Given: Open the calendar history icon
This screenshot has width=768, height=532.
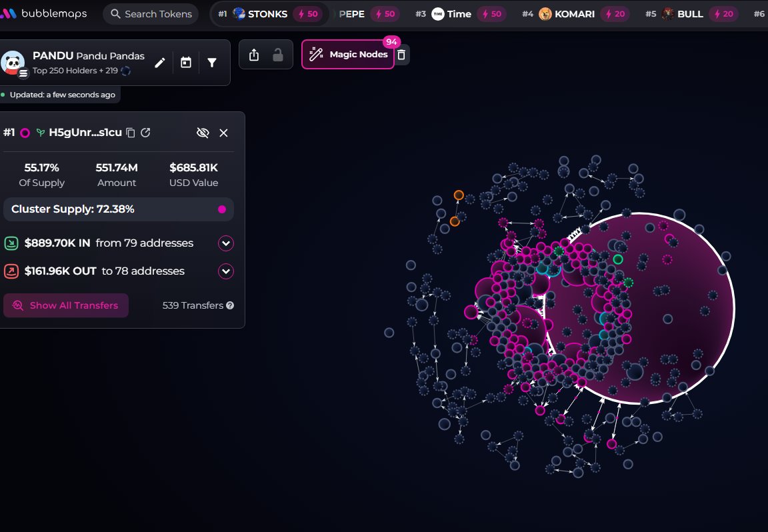Looking at the screenshot, I should [x=185, y=63].
